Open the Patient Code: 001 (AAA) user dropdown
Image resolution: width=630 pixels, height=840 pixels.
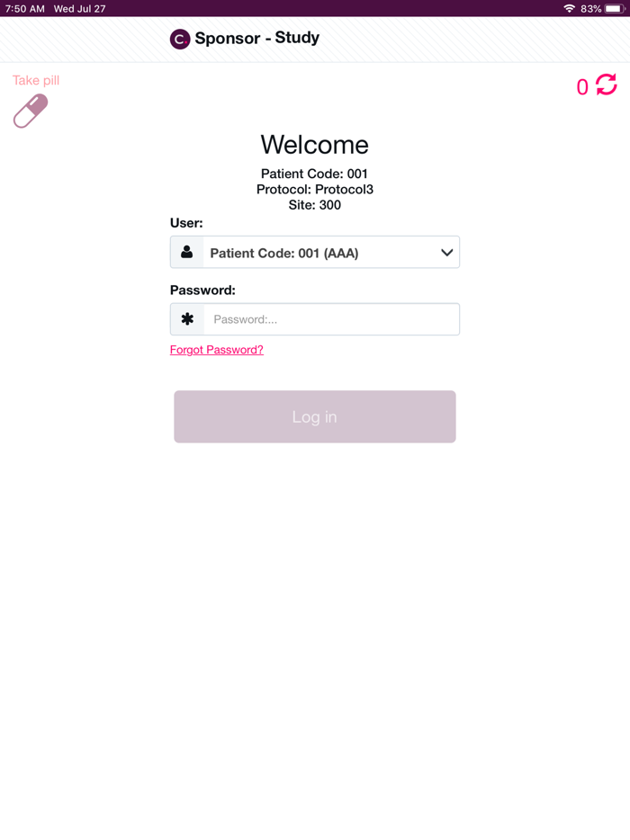pos(315,252)
